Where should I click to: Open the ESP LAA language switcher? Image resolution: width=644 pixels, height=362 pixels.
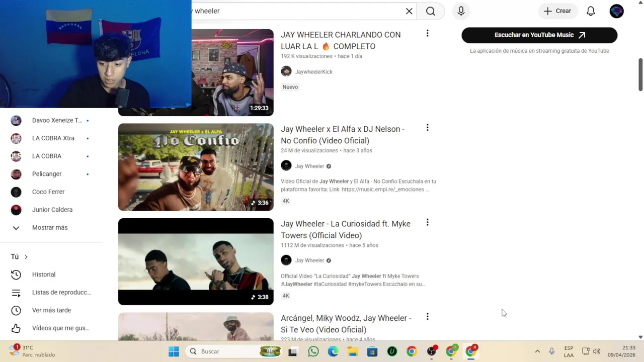pos(569,351)
